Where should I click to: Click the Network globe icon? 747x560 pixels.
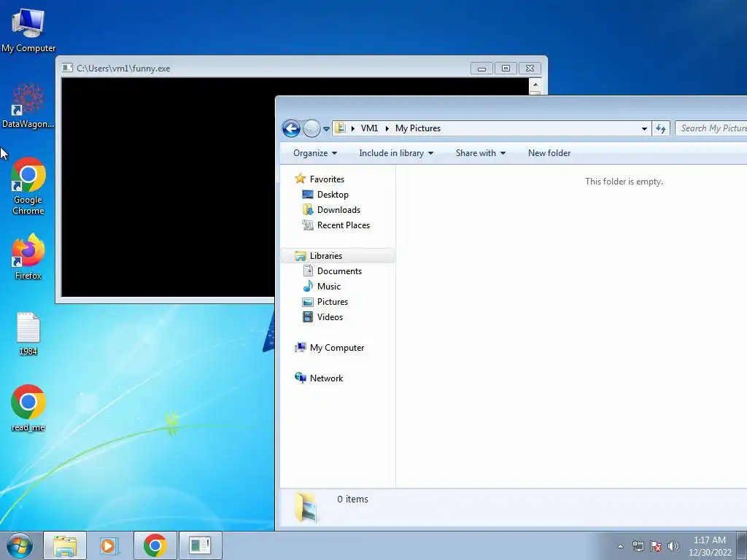(300, 378)
